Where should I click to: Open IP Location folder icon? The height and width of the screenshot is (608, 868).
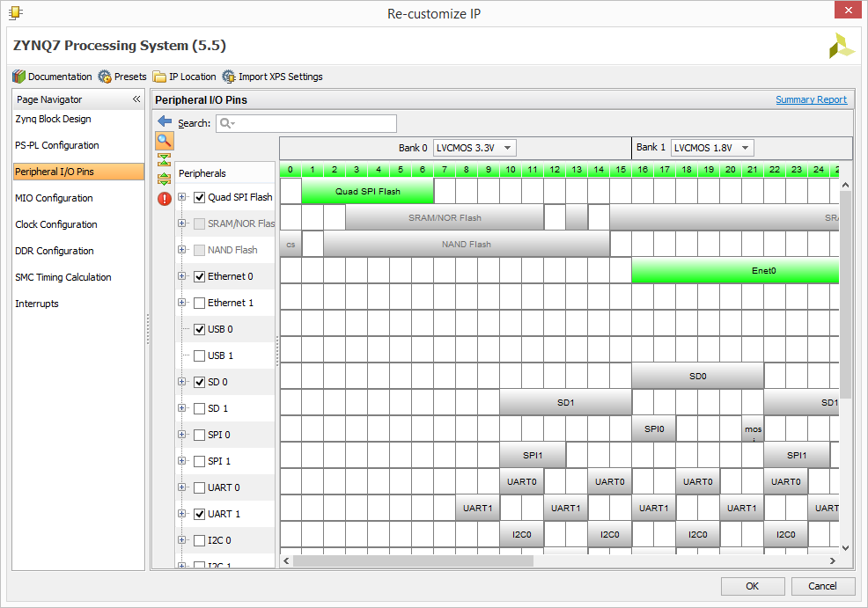(159, 77)
